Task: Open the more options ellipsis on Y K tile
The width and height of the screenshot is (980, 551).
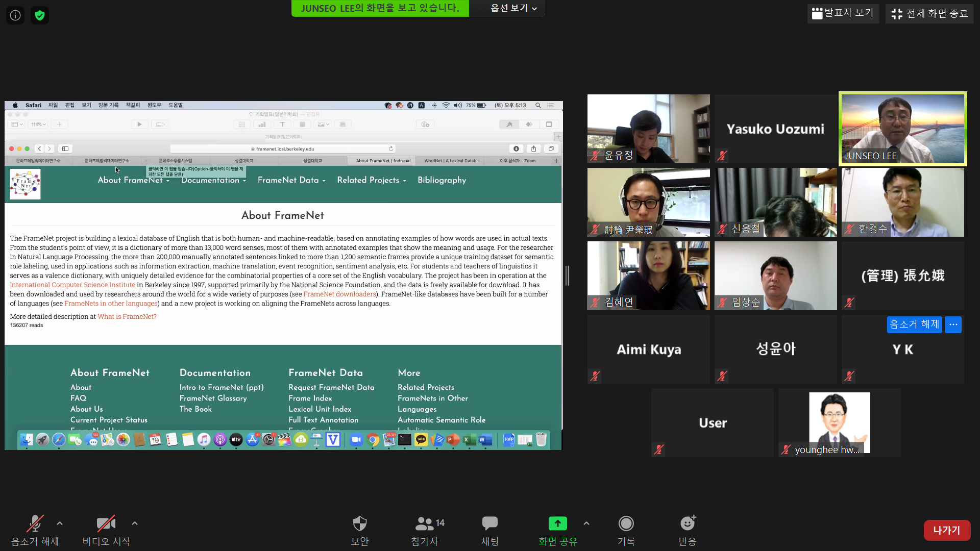Action: tap(953, 324)
